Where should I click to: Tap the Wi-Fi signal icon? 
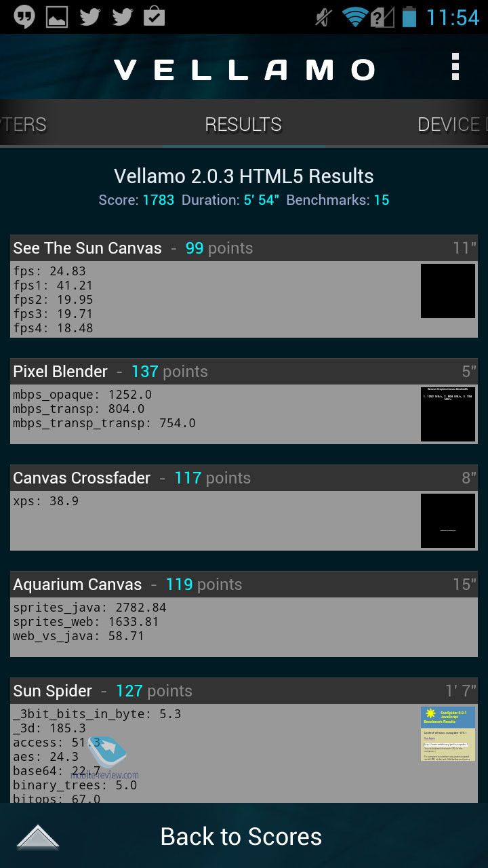354,16
